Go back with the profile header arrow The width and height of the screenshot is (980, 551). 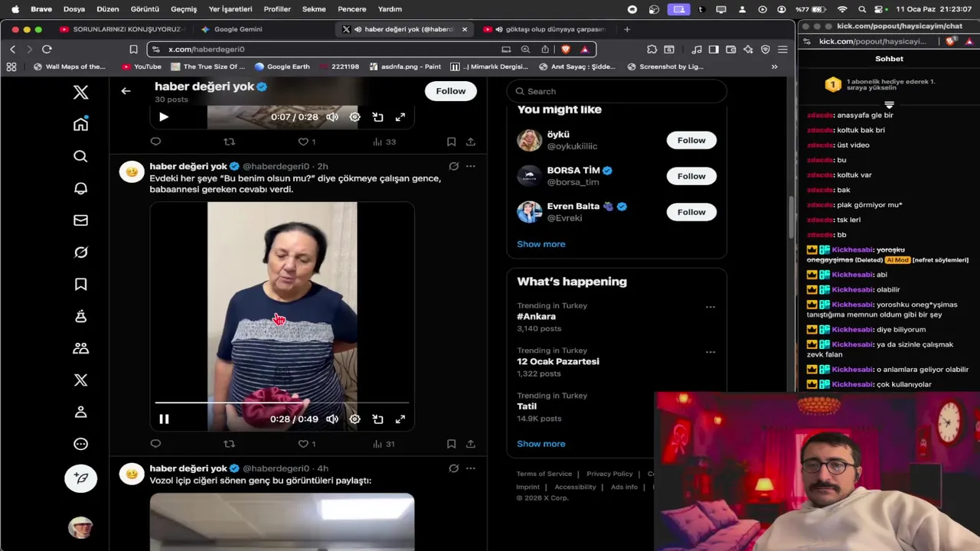pyautogui.click(x=126, y=91)
